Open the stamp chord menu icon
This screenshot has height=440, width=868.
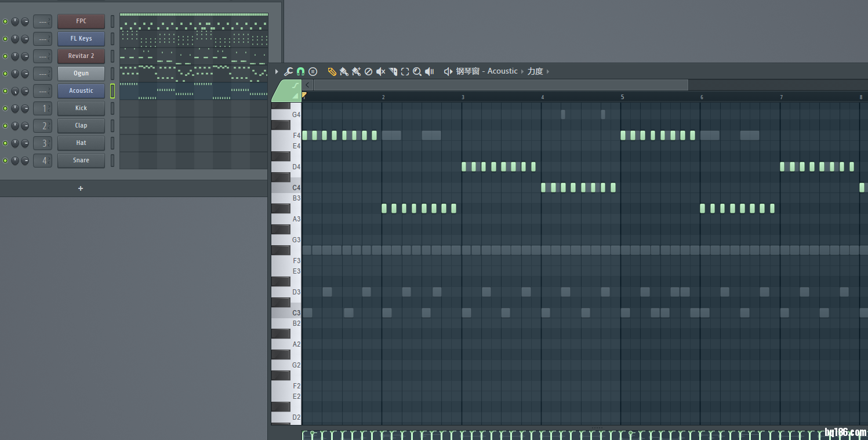[313, 71]
